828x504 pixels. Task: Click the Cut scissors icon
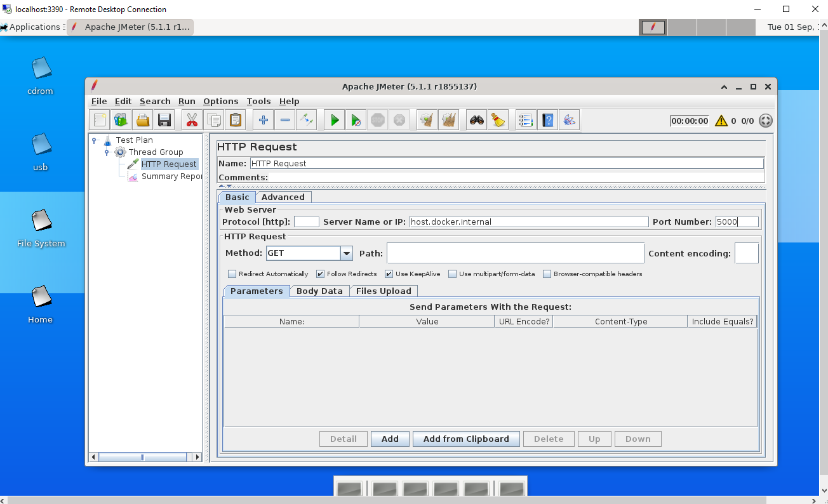(x=192, y=120)
